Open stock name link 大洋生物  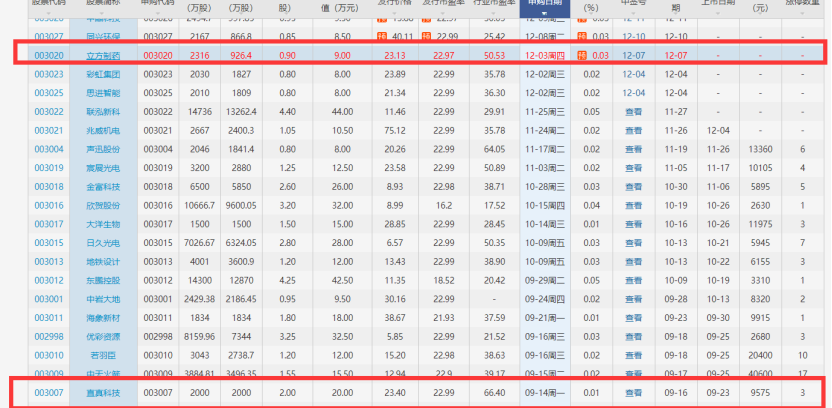[x=103, y=224]
